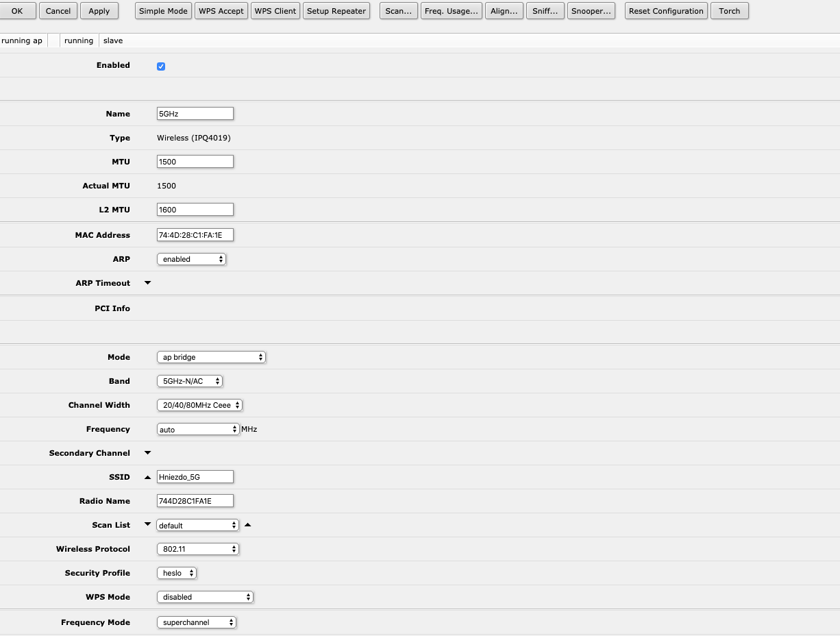Click the 'slave' status text

pos(113,41)
